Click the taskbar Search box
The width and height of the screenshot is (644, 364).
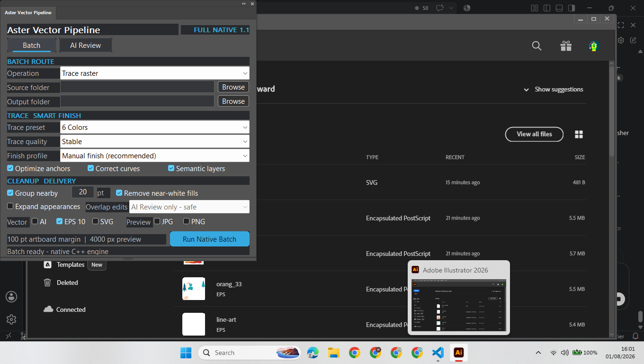pyautogui.click(x=249, y=353)
